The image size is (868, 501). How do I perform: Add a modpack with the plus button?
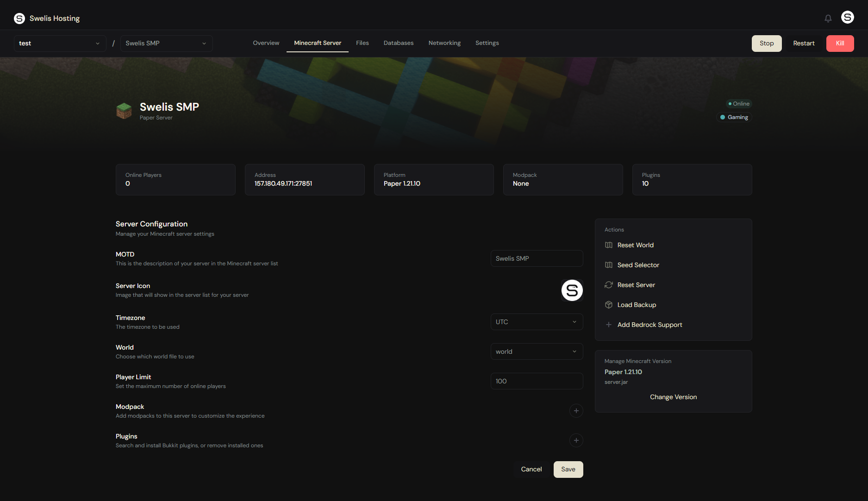[x=576, y=411]
